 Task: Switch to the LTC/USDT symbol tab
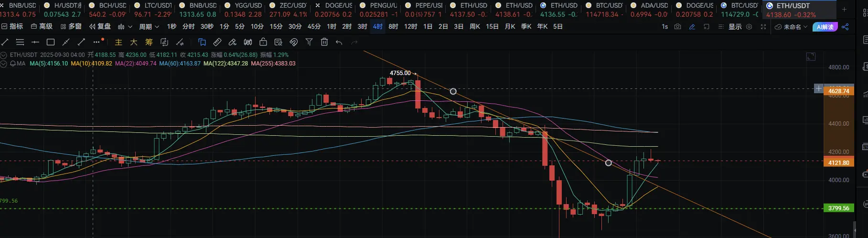coord(153,10)
